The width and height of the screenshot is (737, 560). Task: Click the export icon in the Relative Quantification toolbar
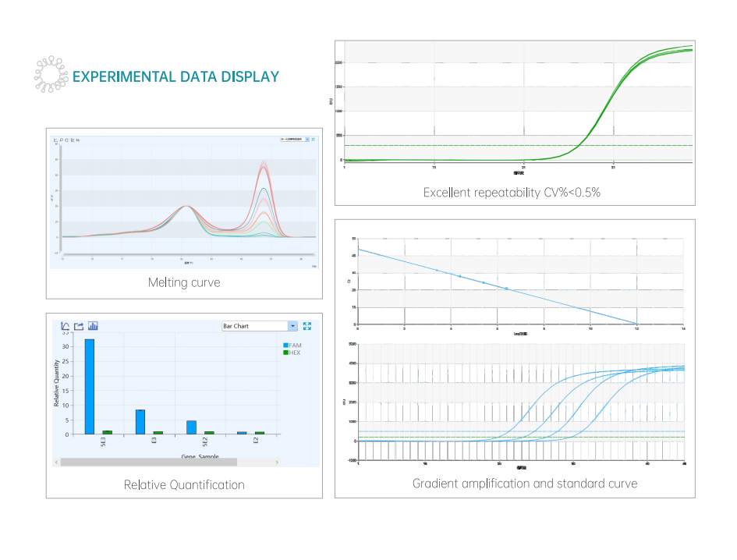point(79,326)
